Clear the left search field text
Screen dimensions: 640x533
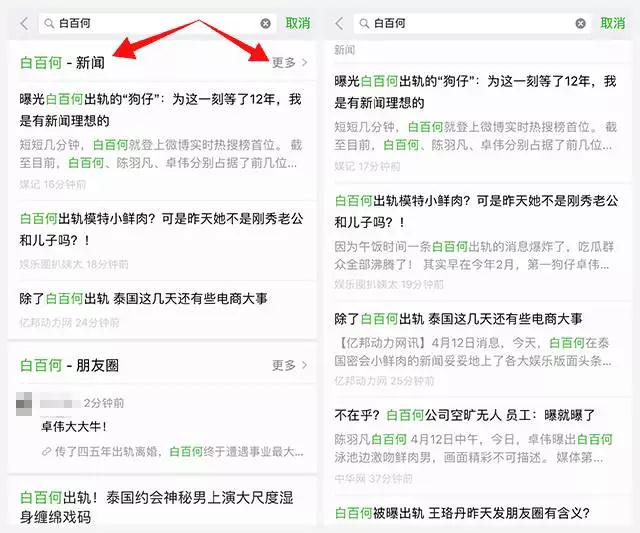coord(265,24)
